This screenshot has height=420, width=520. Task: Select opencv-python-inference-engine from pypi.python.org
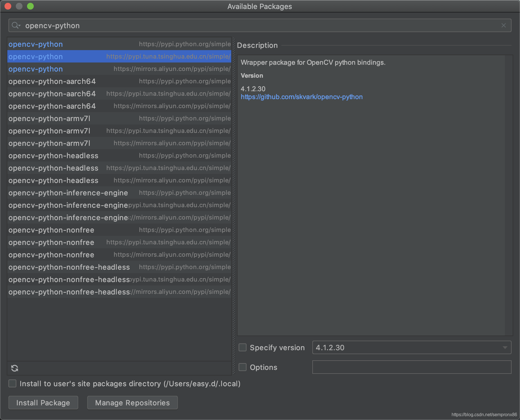pyautogui.click(x=119, y=193)
